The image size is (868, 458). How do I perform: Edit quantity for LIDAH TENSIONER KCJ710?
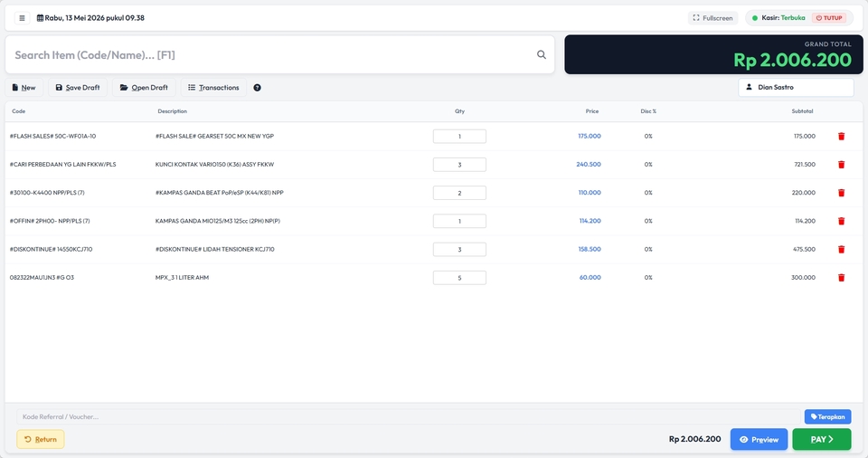click(x=459, y=250)
